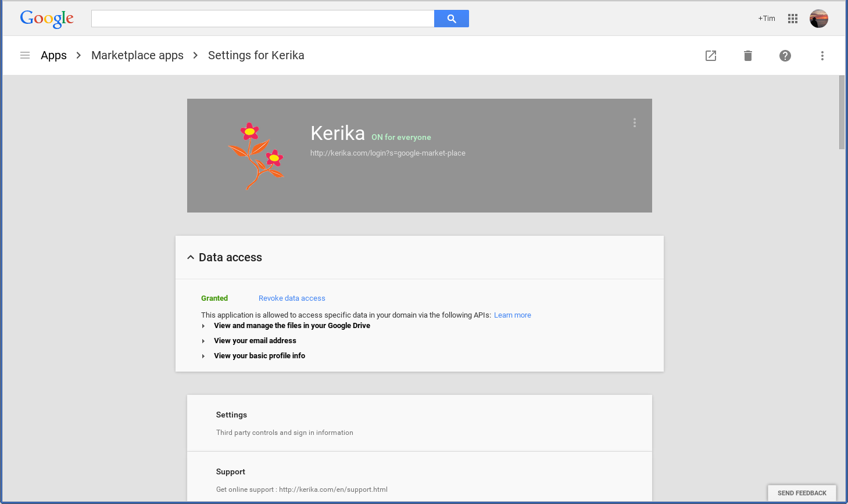848x504 pixels.
Task: Open the Learn more link
Action: tap(513, 315)
